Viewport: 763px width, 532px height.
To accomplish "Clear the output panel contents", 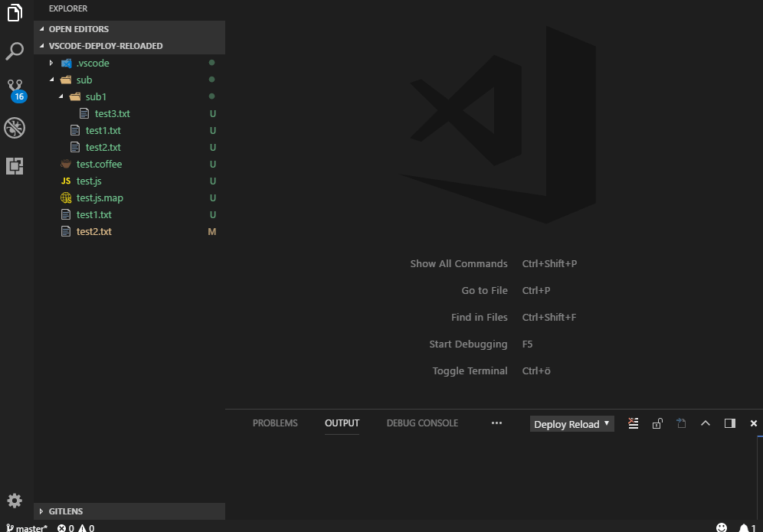I will point(633,423).
